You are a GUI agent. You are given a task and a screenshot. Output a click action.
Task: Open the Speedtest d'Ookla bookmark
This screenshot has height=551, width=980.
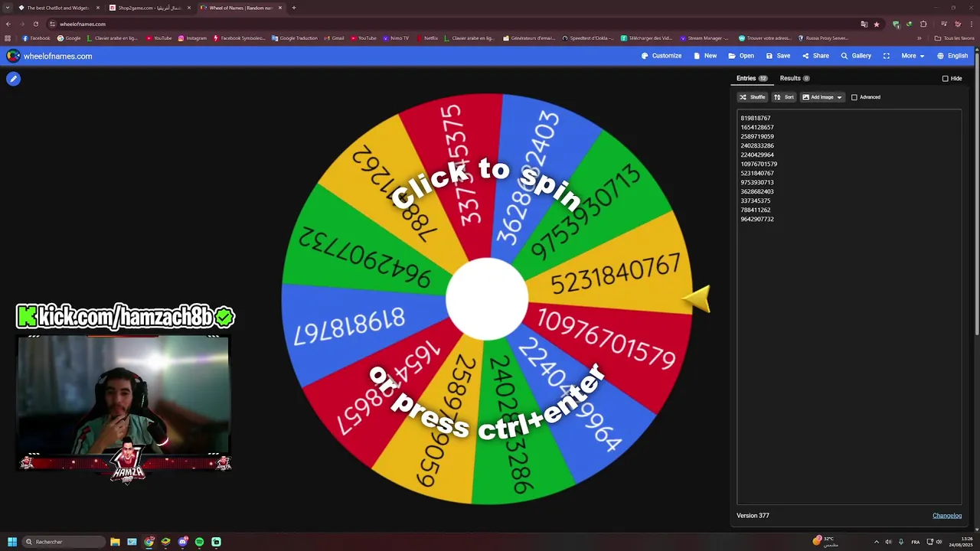point(588,38)
